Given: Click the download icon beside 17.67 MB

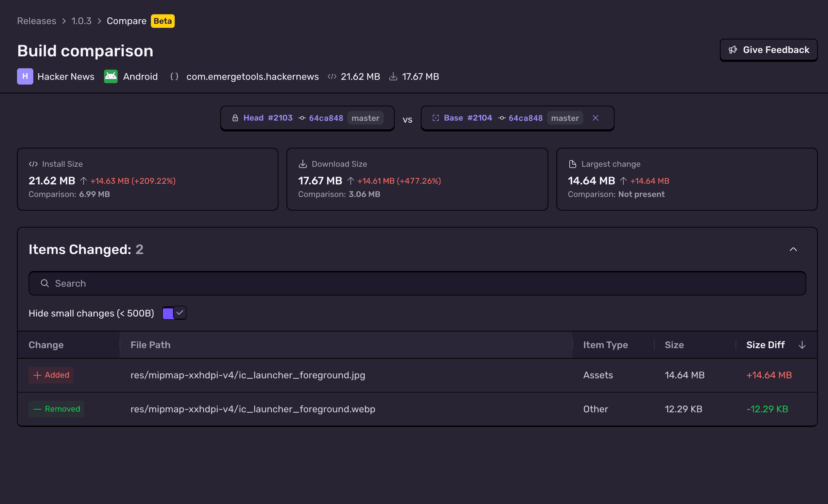Looking at the screenshot, I should point(393,76).
